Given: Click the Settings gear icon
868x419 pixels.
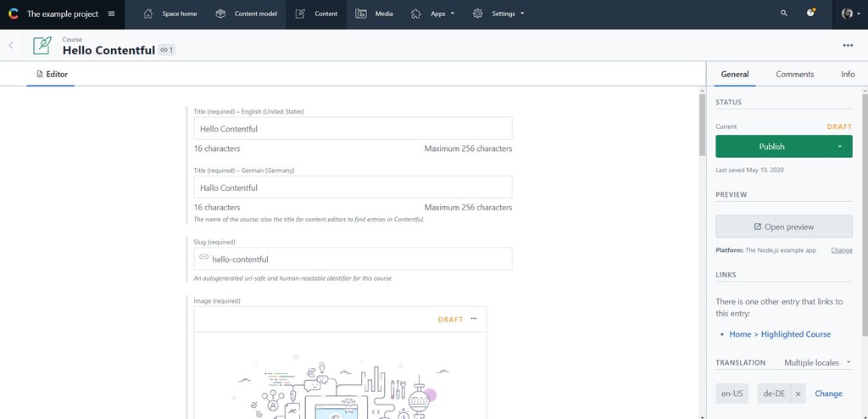Looking at the screenshot, I should click(477, 14).
